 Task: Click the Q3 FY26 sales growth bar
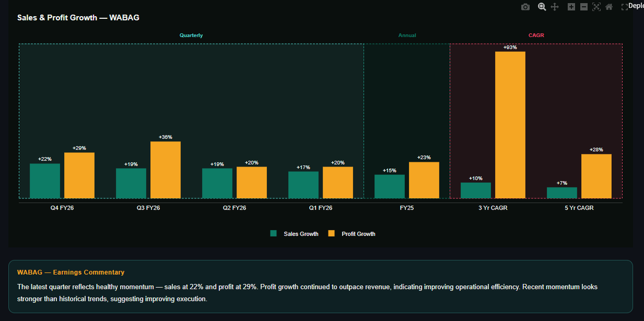click(131, 183)
